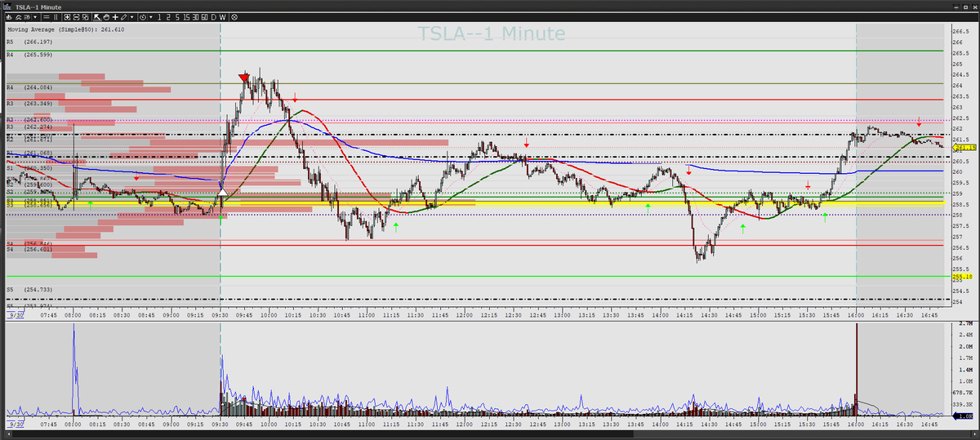
Task: Select the crosshair plus tool
Action: [115, 17]
